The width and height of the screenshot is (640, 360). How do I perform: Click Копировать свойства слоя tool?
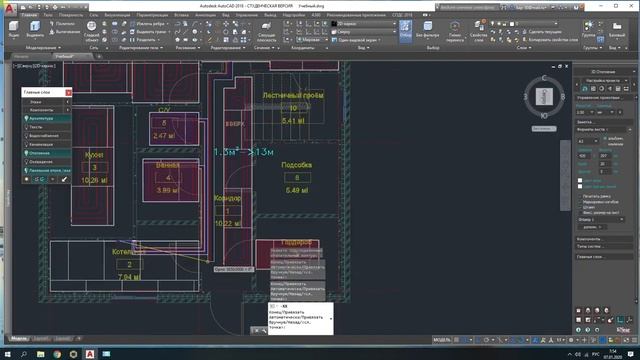coord(550,40)
